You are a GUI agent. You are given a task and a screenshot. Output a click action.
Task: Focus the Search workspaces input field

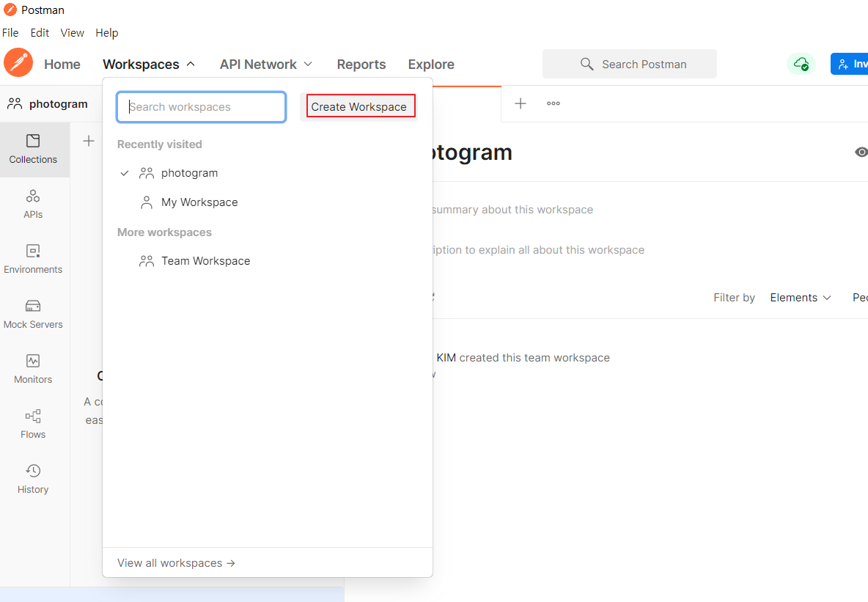click(x=202, y=107)
